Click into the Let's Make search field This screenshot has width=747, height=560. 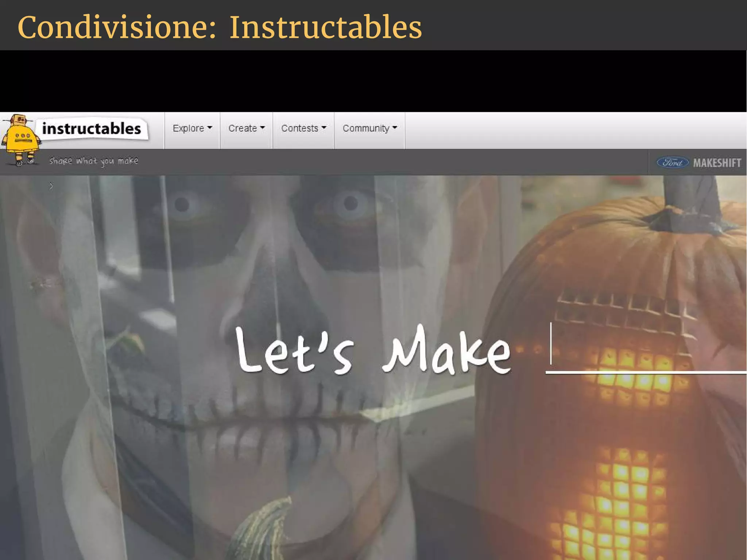[646, 348]
